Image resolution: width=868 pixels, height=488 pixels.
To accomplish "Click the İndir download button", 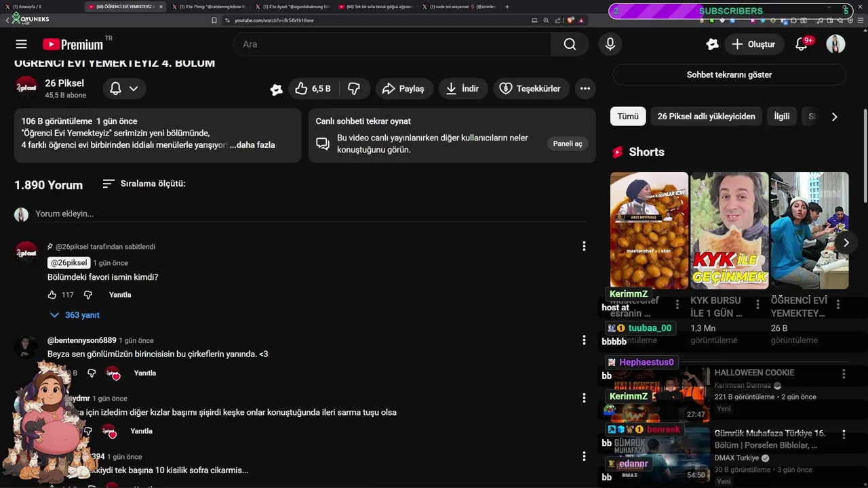I will click(x=463, y=89).
